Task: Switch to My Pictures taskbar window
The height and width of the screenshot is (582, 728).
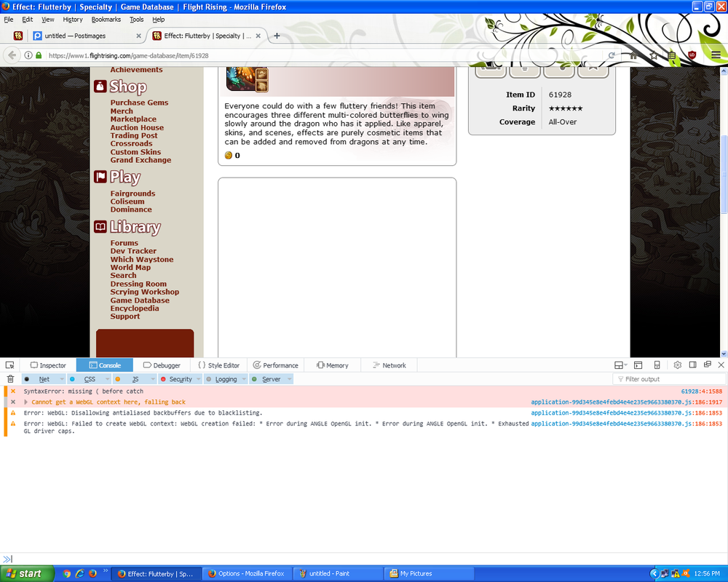Action: 429,574
